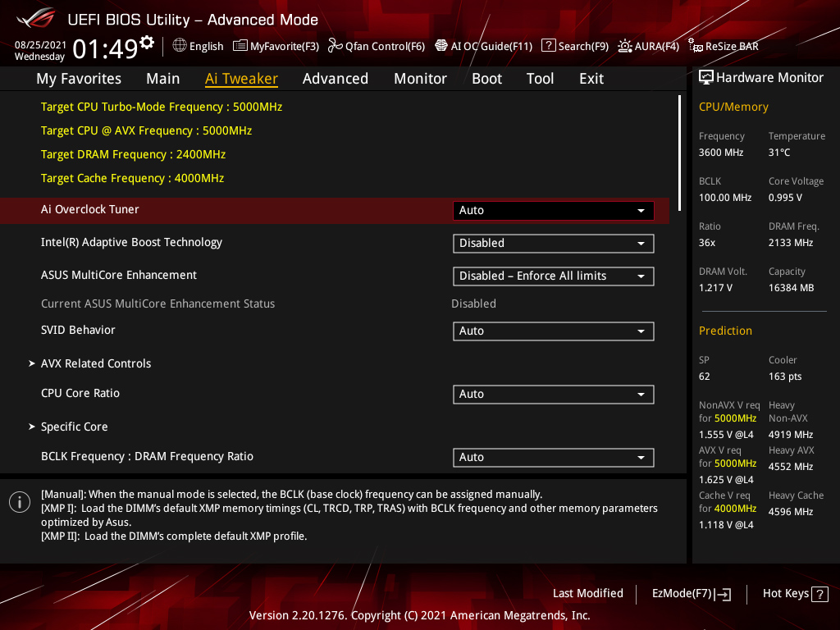Open SVID Behavior dropdown
This screenshot has width=840, height=630.
pos(554,331)
